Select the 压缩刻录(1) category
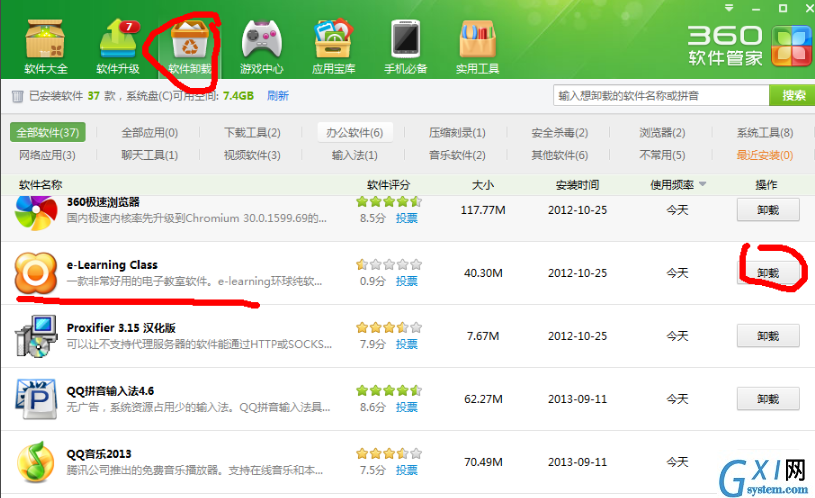Viewport: 815px width, 498px height. point(457,133)
